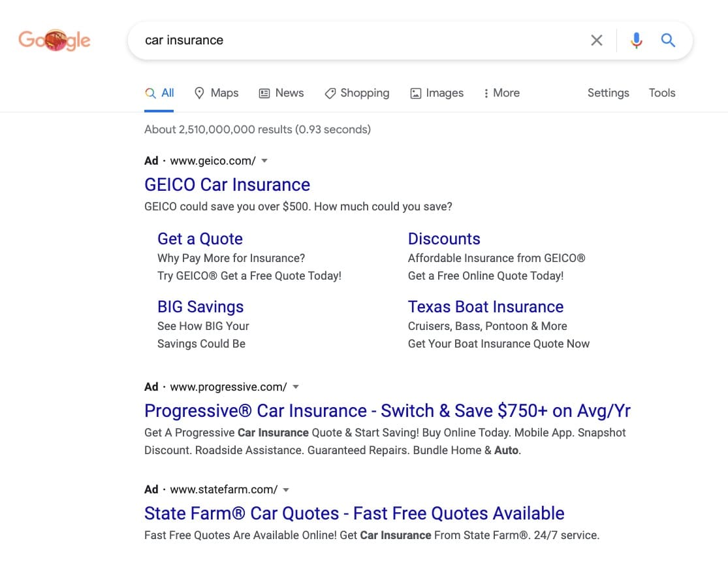Expand the geico.com ad dropdown arrow
The height and width of the screenshot is (577, 728).
pos(264,161)
